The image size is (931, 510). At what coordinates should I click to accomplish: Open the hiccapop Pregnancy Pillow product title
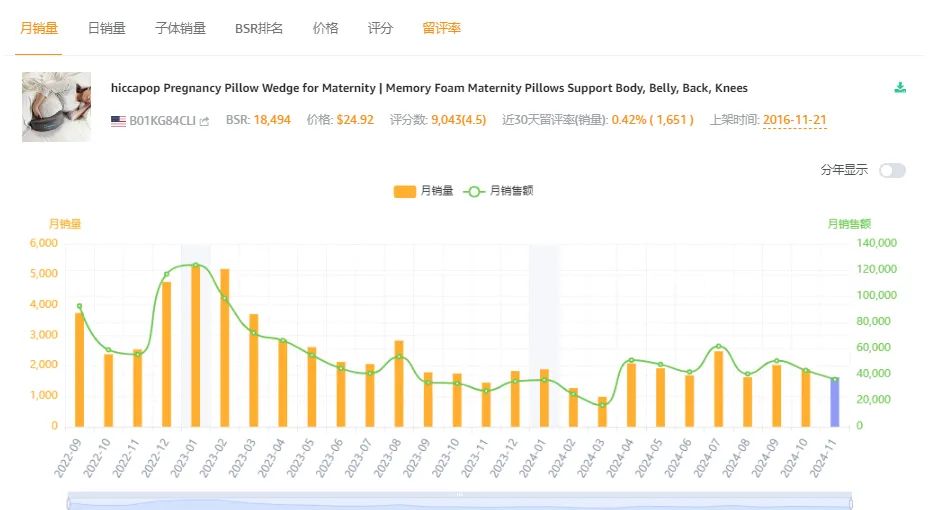tap(429, 88)
